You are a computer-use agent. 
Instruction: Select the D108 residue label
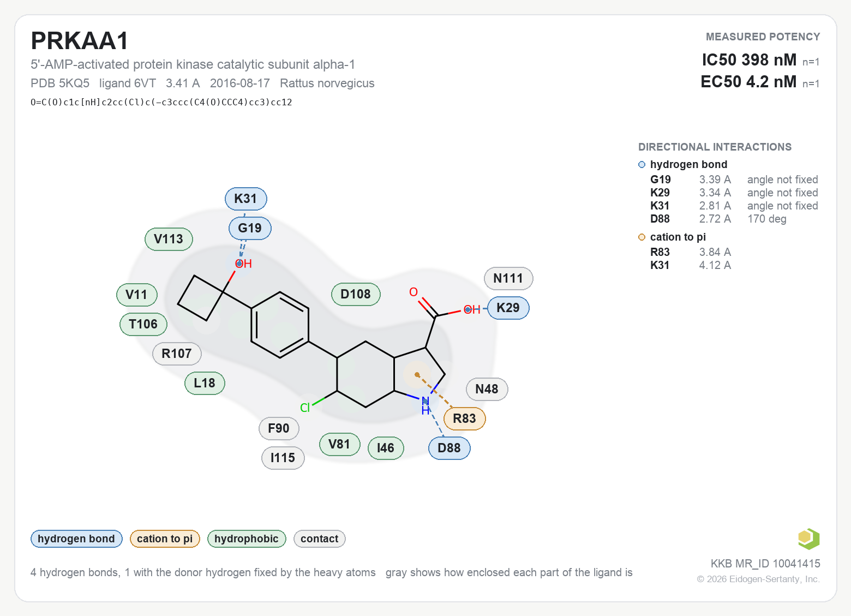[x=356, y=295]
